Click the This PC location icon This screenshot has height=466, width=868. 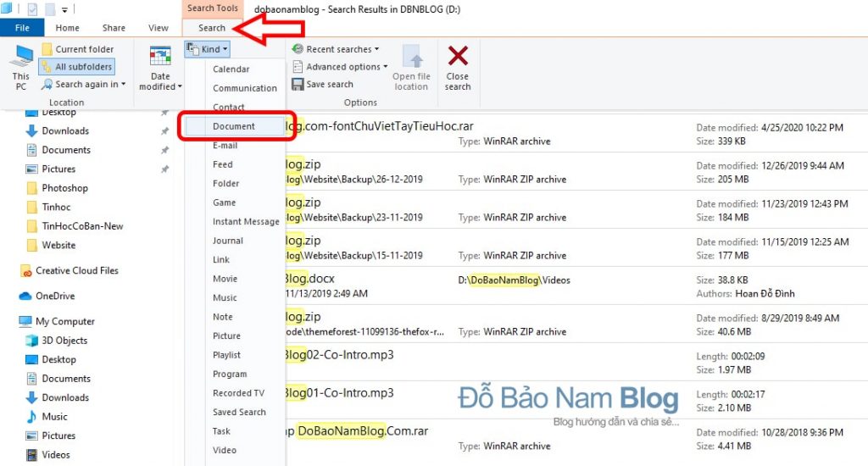click(21, 68)
